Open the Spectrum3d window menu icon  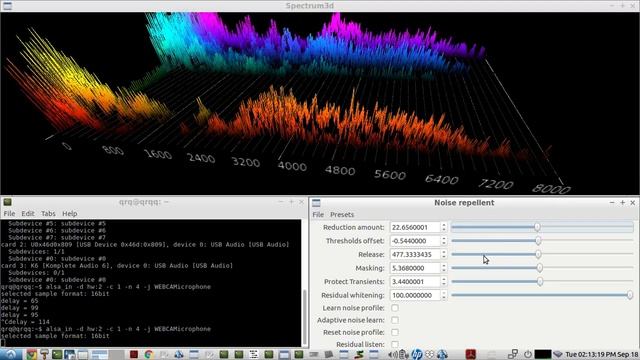[7, 6]
